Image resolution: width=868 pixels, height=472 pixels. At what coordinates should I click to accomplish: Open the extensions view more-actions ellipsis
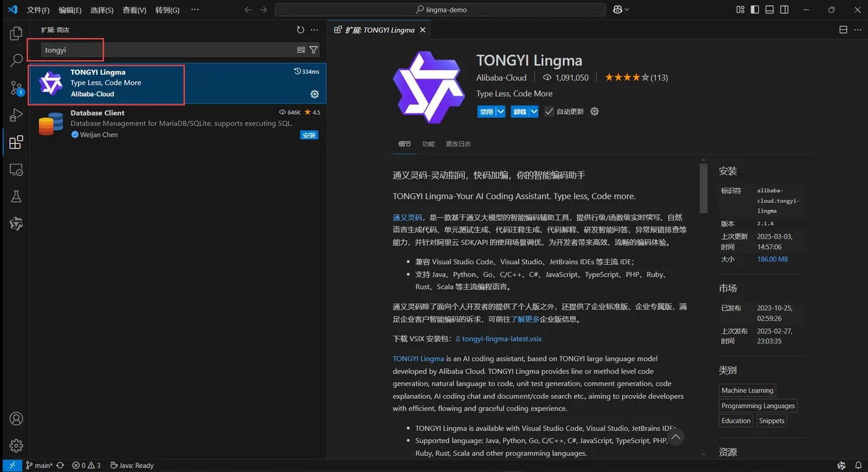(314, 30)
